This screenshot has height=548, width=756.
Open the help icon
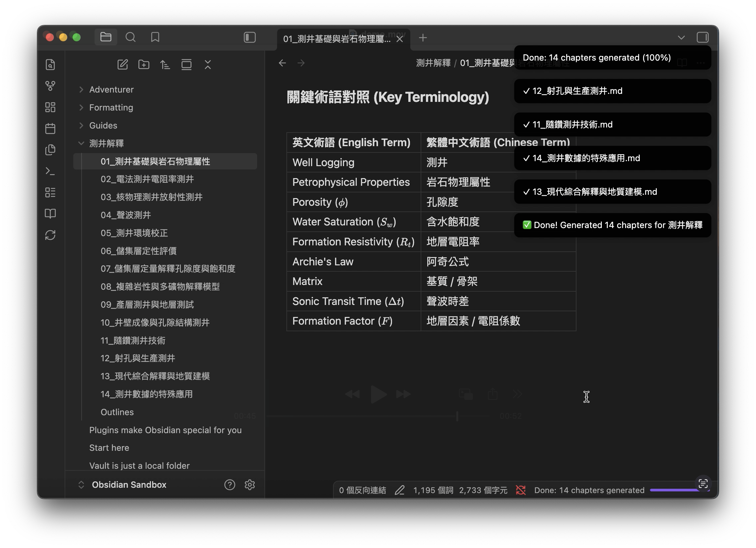pos(230,485)
